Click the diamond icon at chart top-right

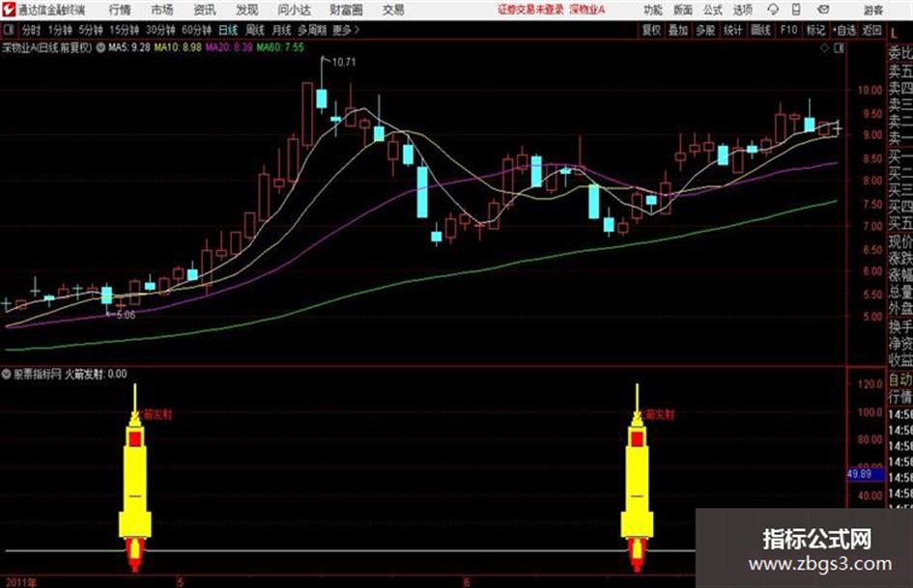(x=824, y=48)
